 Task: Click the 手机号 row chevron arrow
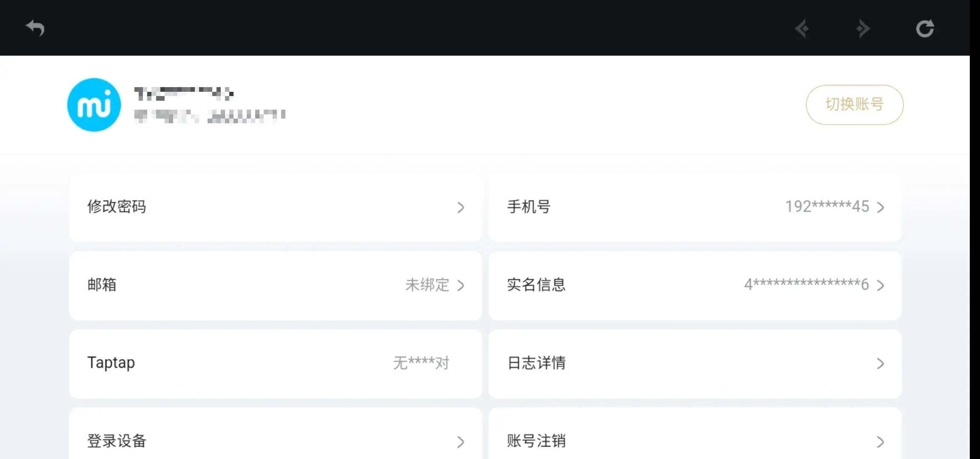tap(880, 207)
